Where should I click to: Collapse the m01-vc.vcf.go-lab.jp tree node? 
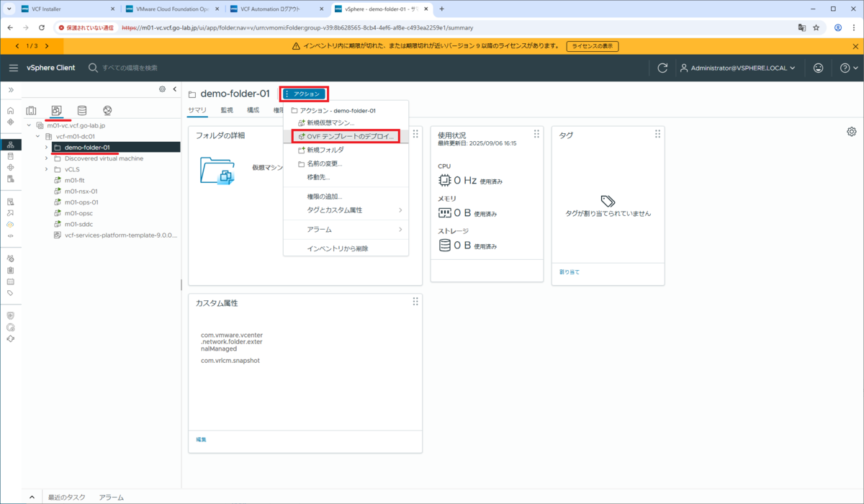[x=30, y=125]
